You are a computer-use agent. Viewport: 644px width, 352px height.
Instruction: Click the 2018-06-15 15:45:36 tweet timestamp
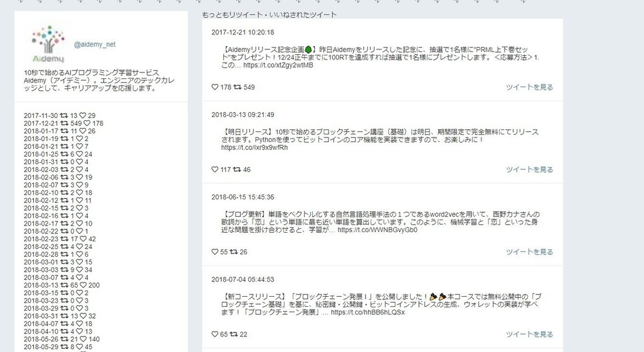[243, 197]
